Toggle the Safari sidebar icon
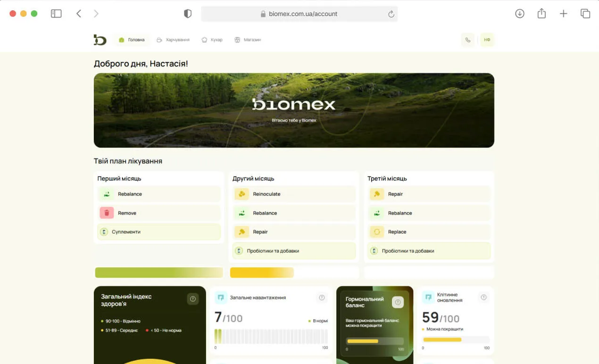Image resolution: width=599 pixels, height=364 pixels. (x=56, y=14)
